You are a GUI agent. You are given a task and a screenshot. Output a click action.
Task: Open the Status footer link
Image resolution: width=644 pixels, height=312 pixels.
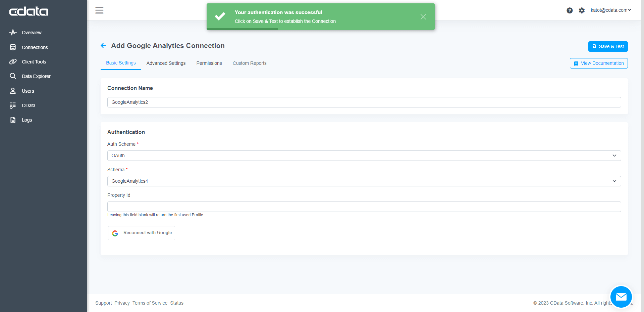[x=177, y=303]
